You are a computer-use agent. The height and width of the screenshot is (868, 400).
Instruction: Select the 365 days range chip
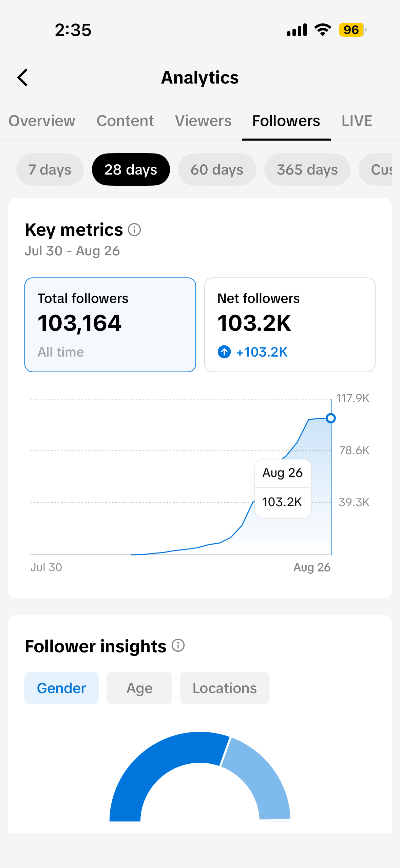tap(307, 169)
